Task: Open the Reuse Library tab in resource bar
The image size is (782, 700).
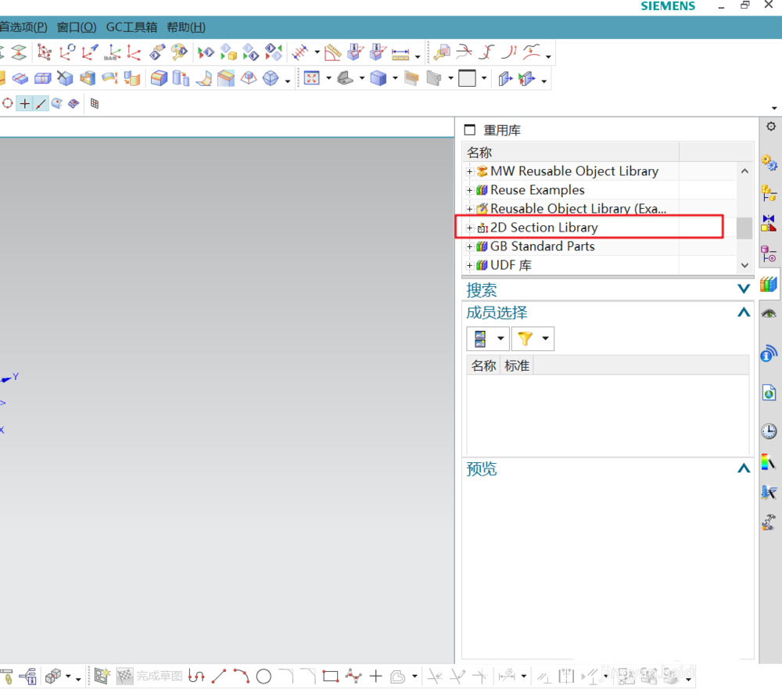Action: [x=769, y=285]
